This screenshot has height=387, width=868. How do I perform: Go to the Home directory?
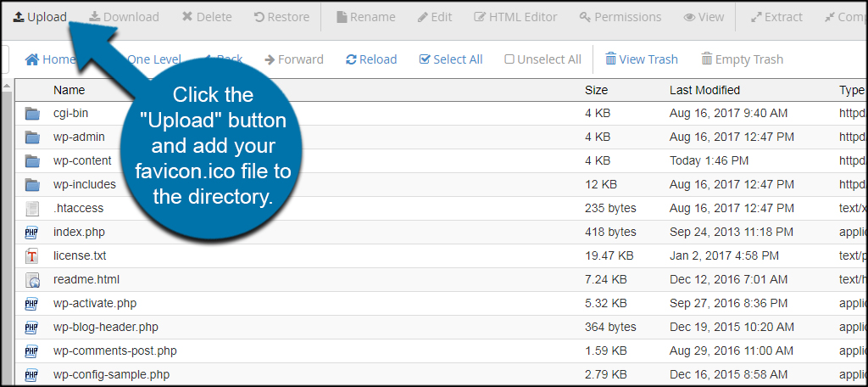click(50, 59)
